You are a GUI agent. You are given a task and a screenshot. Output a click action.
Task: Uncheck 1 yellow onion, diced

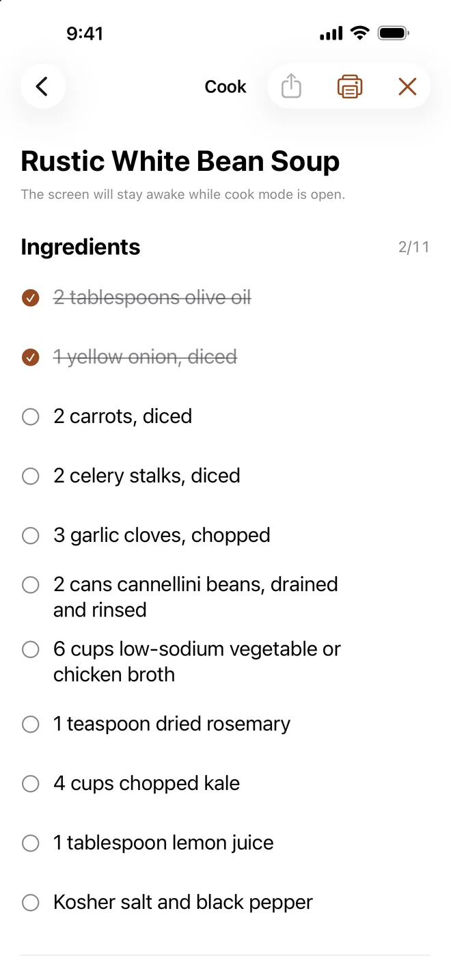[31, 357]
